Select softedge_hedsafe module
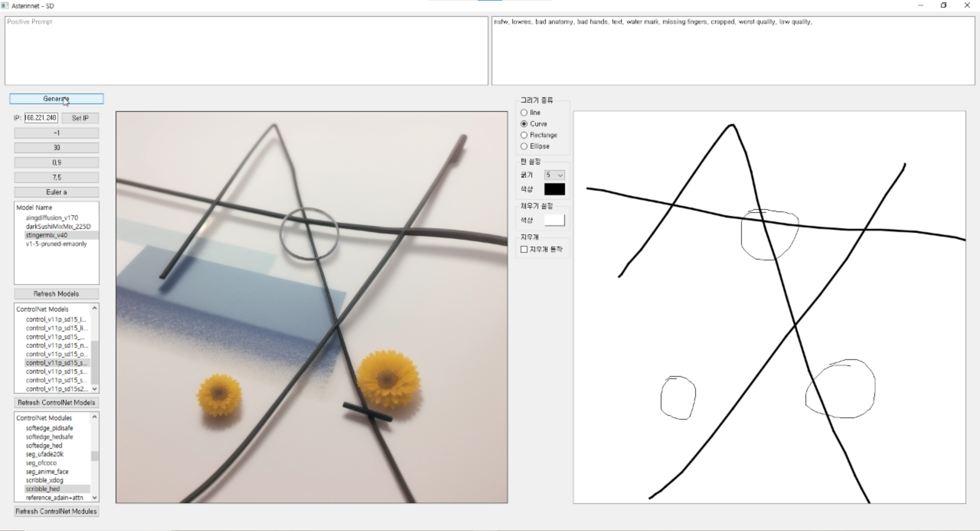This screenshot has width=980, height=531. click(x=50, y=437)
